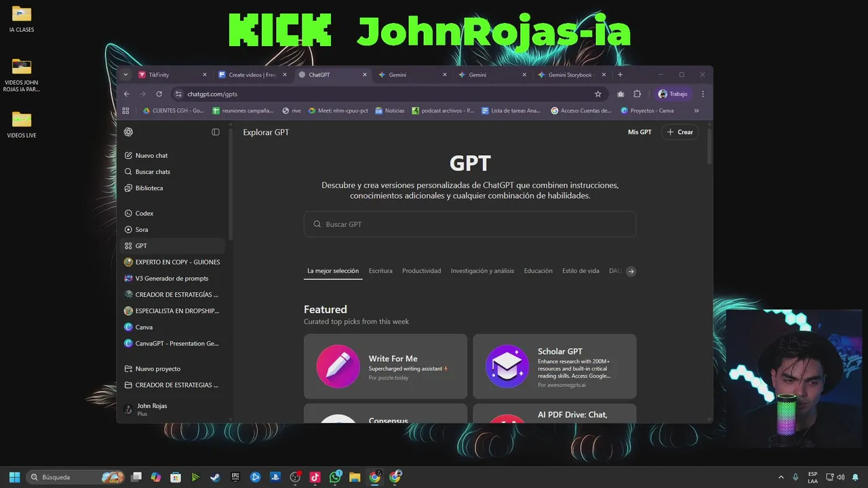This screenshot has width=868, height=488.
Task: Close the ChatGPT browser tab
Action: click(365, 75)
